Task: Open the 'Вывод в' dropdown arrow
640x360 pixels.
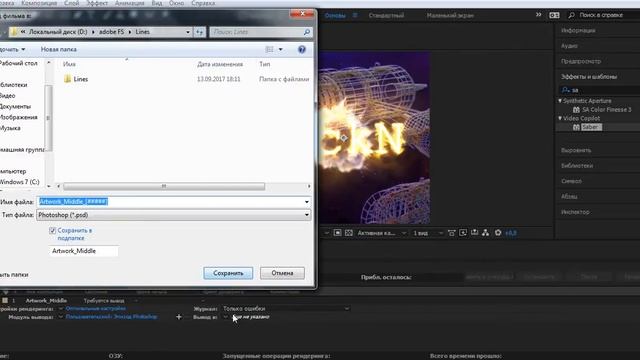Action: click(x=225, y=317)
